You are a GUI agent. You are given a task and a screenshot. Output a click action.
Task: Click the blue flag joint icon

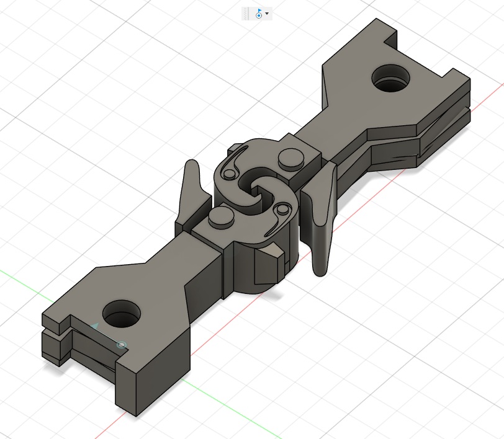(259, 14)
